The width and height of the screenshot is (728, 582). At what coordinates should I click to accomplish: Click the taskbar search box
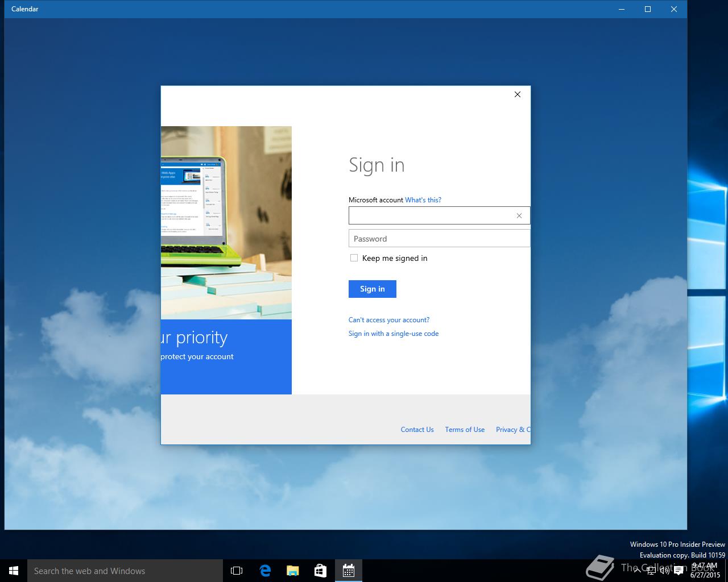click(x=125, y=571)
